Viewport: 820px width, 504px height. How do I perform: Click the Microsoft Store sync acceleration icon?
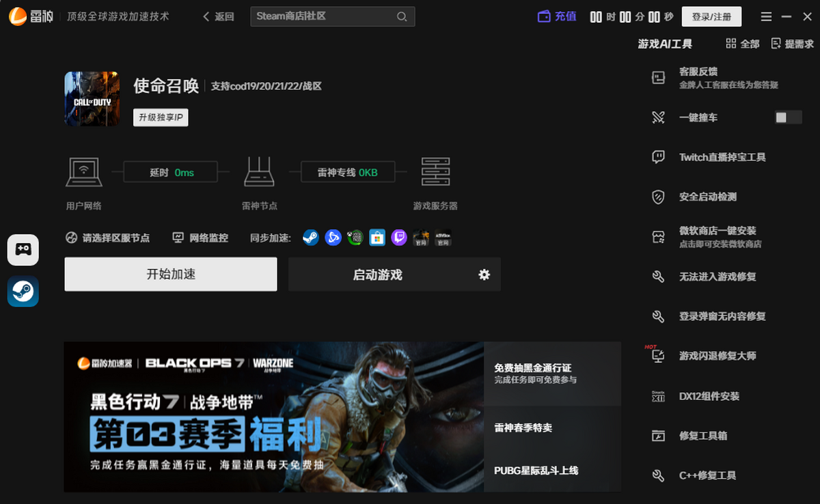tap(377, 238)
